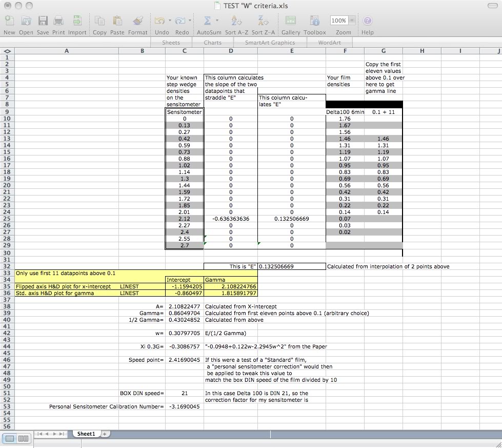Expand the AutoSum functions dropdown arrow
502x448 pixels.
tap(217, 21)
